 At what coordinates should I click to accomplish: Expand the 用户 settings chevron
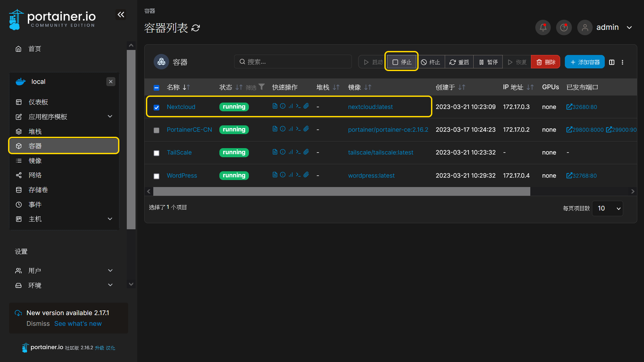[110, 270]
